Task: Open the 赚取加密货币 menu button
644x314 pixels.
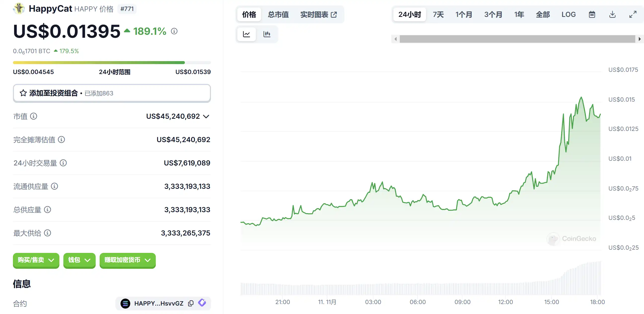Action: click(127, 260)
